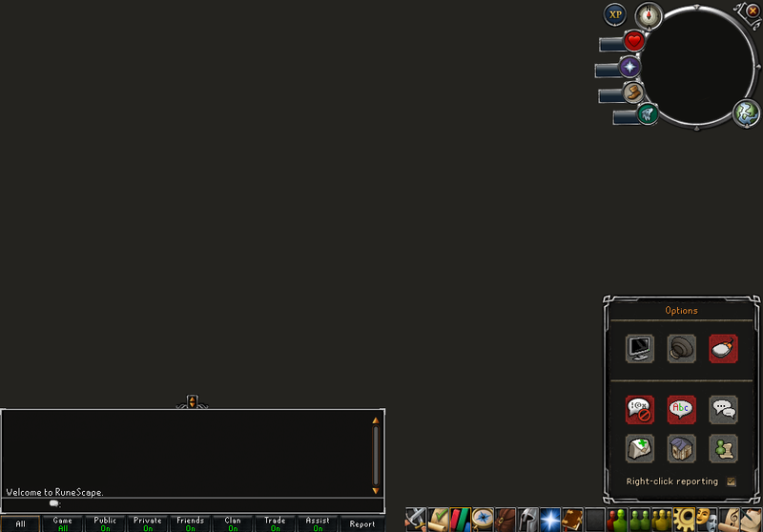Open house options building icon
Viewport: 763px width, 532px height.
tap(681, 448)
